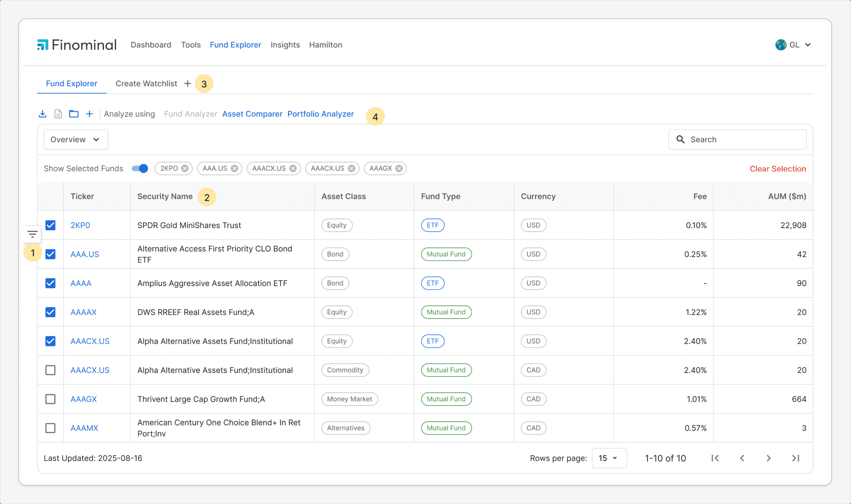Click the download icon in toolbar
This screenshot has height=504, width=851.
coord(43,114)
